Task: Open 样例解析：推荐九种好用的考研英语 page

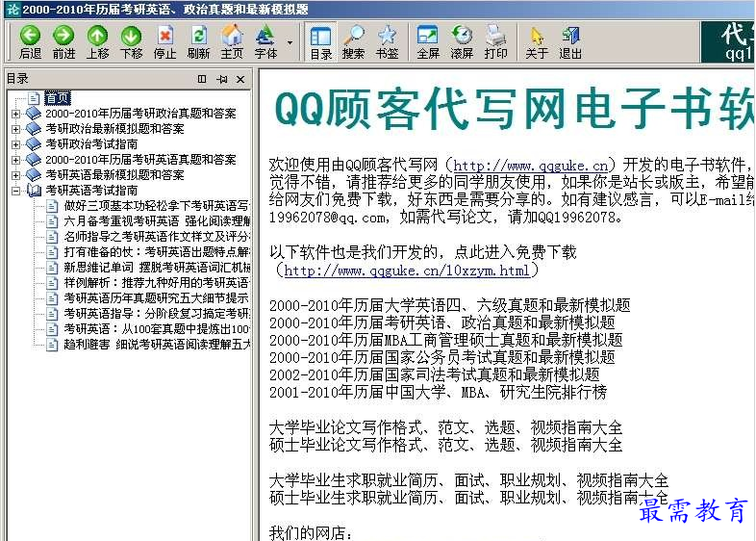Action: pyautogui.click(x=157, y=283)
